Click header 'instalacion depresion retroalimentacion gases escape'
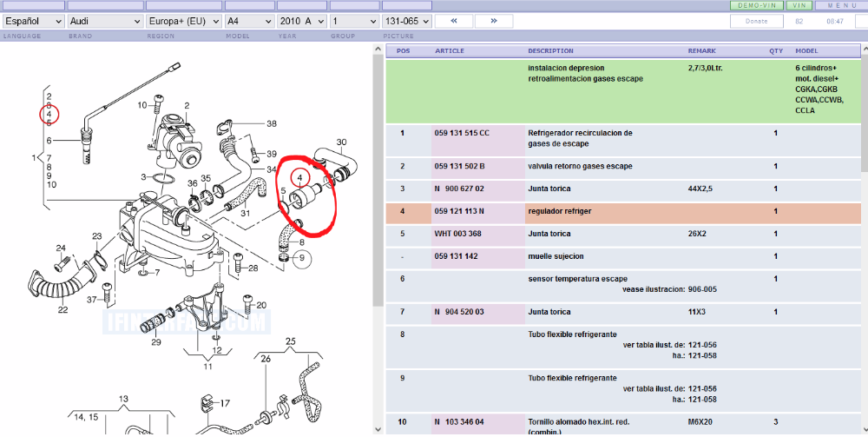Image resolution: width=868 pixels, height=437 pixels. [x=586, y=73]
